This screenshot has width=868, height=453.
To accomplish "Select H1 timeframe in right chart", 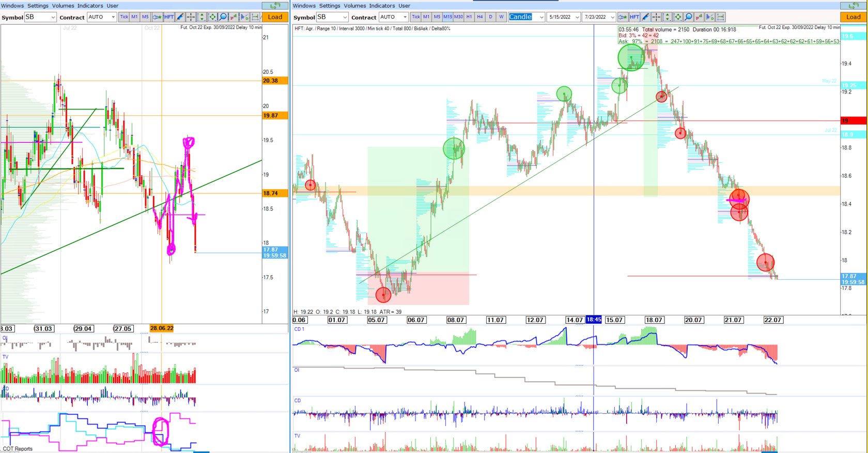I will 469,17.
